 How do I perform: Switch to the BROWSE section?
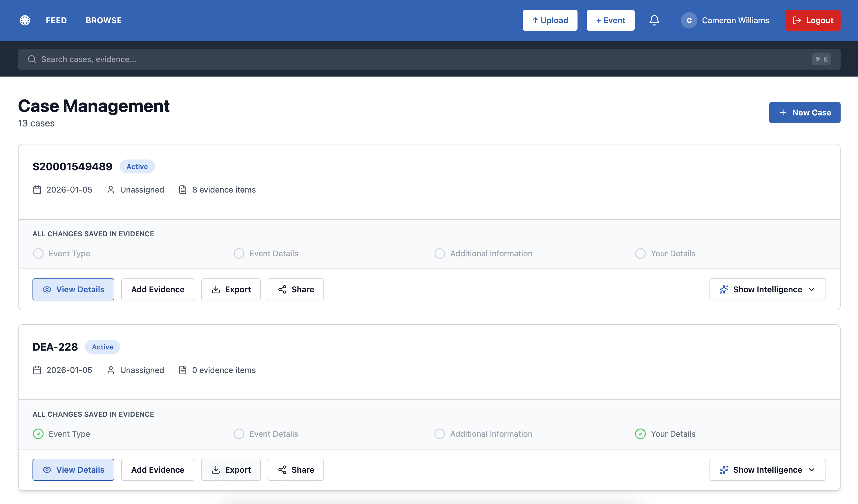tap(104, 20)
